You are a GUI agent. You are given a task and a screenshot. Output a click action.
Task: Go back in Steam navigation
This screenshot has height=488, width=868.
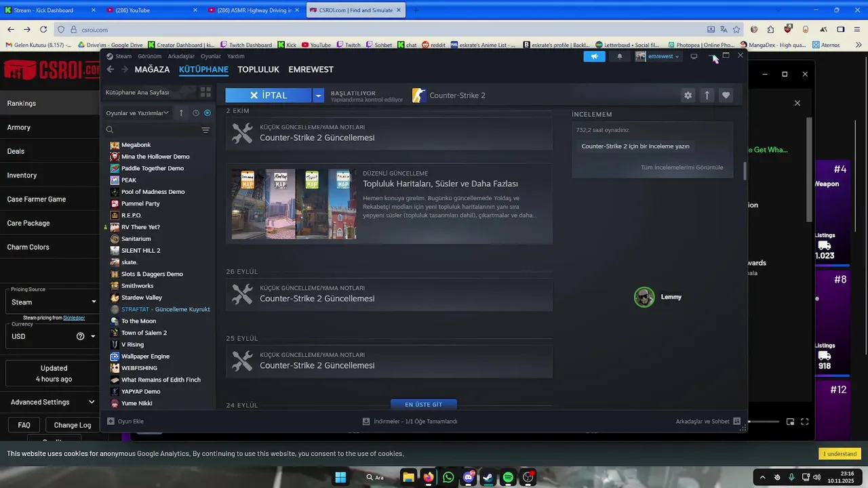point(111,69)
